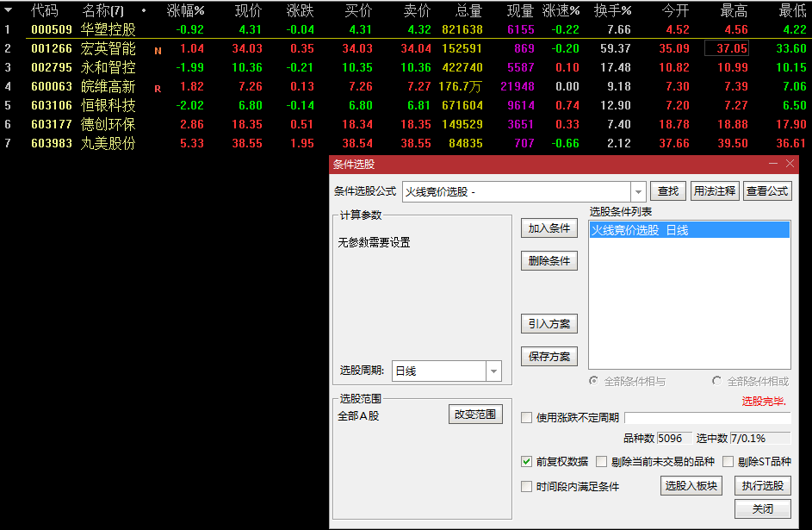Image resolution: width=812 pixels, height=530 pixels.
Task: Check 时间段内满足条件 option
Action: (527, 487)
